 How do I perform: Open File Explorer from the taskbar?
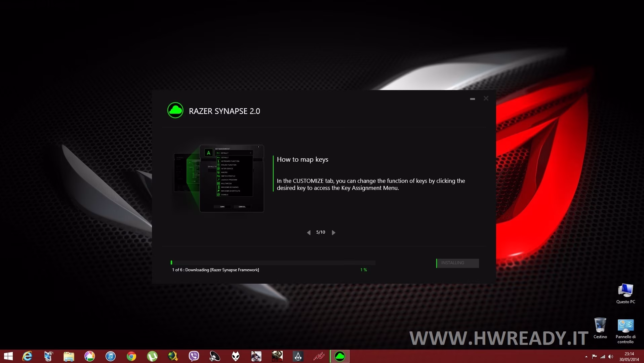point(69,356)
